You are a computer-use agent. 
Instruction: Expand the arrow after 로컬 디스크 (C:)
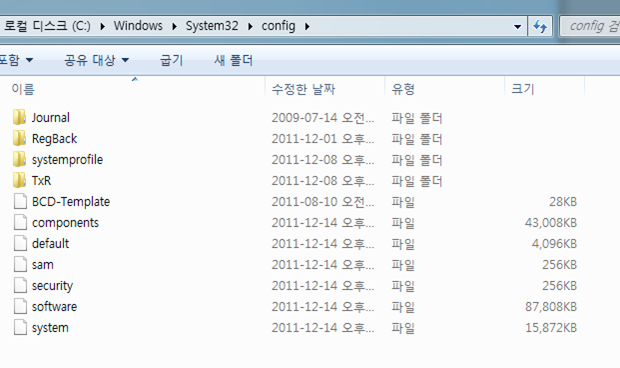tap(102, 26)
